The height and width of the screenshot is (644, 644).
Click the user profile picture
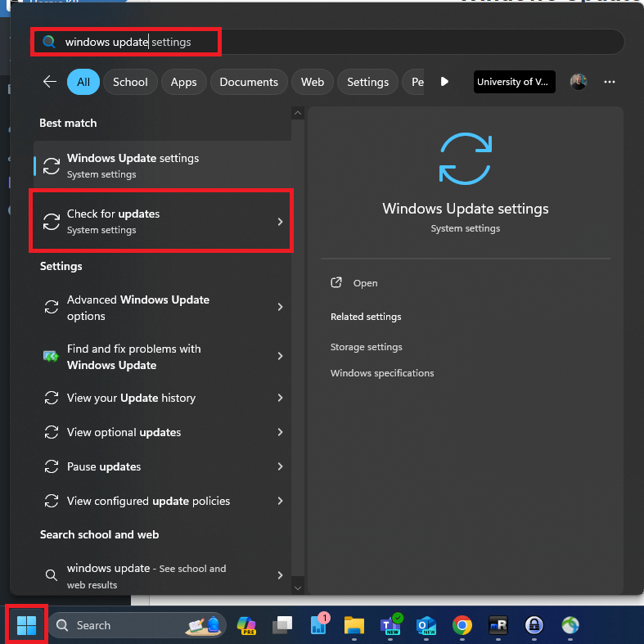(x=579, y=82)
